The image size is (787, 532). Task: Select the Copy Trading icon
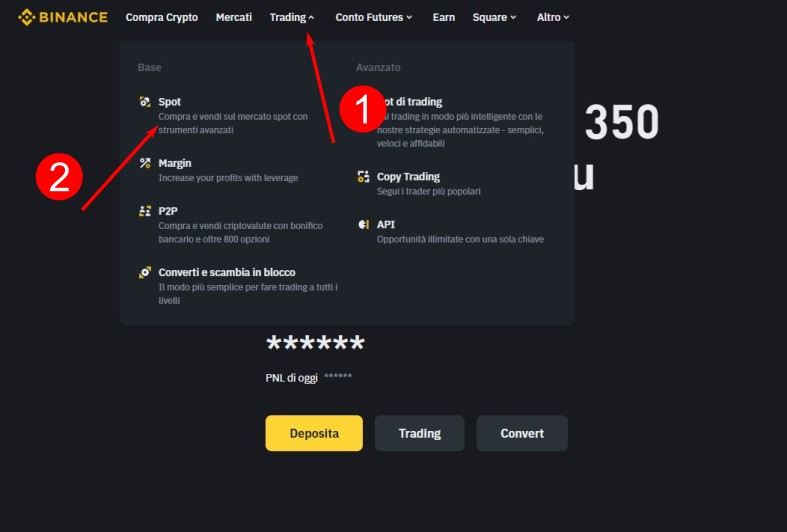363,177
